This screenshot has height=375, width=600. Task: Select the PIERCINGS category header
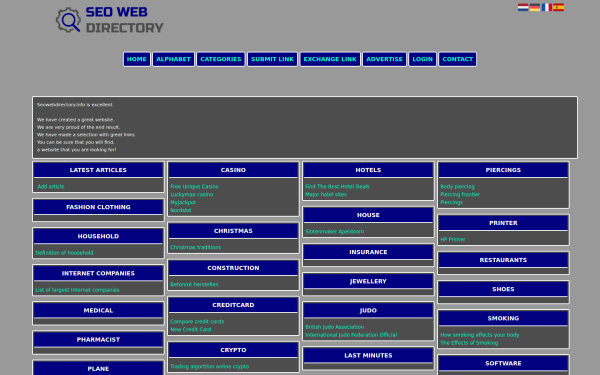point(503,170)
